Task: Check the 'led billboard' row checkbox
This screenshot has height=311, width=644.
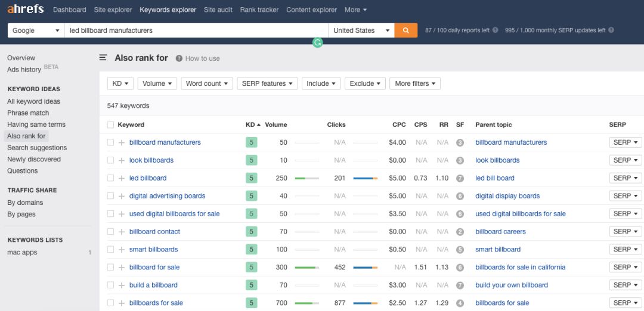Action: [110, 178]
